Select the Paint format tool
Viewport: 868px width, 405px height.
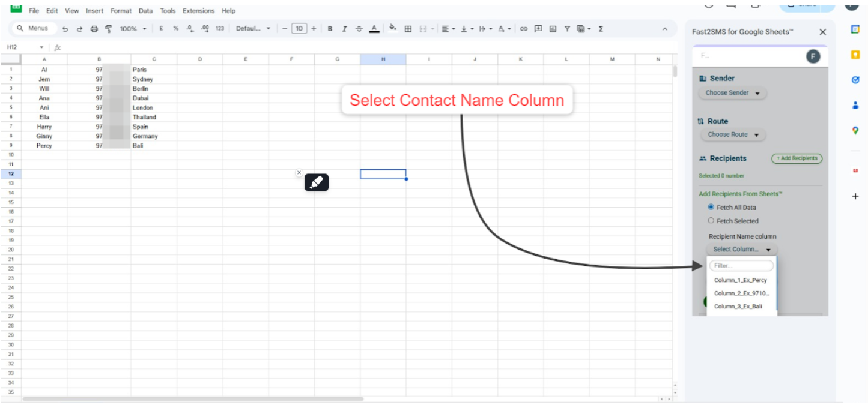click(108, 29)
